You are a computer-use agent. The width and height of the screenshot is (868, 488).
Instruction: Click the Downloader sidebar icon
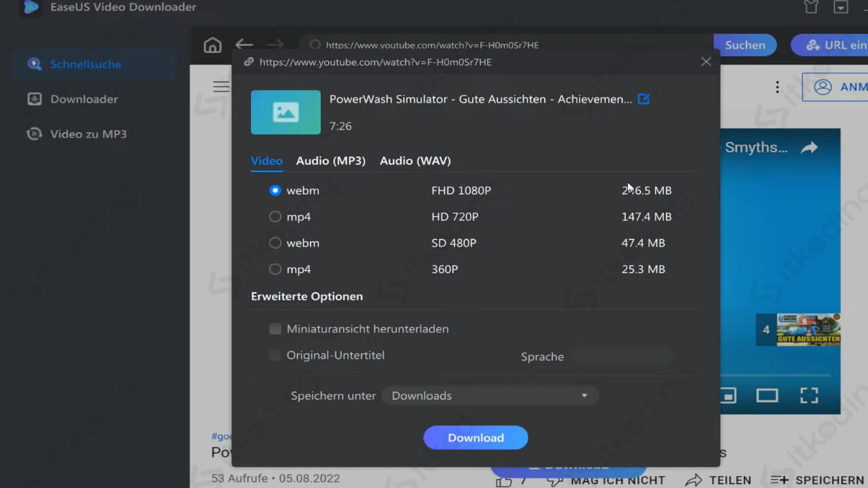(34, 99)
